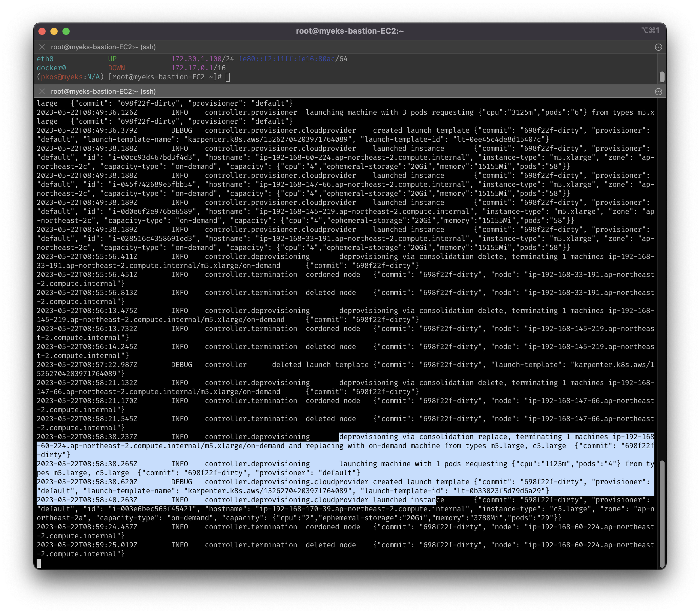Open the top pane's options menu icon
The height and width of the screenshot is (614, 700).
(658, 47)
